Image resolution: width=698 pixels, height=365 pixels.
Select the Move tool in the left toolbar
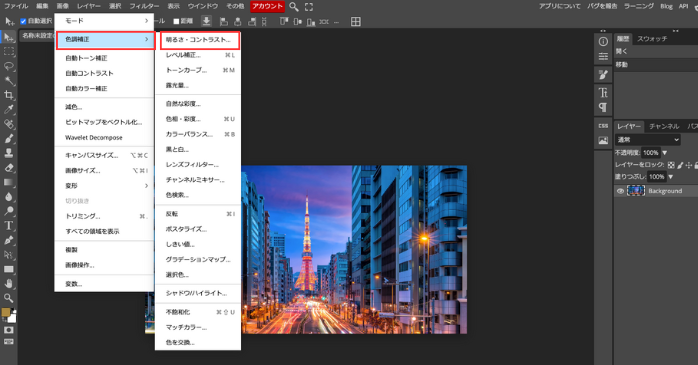(8, 37)
